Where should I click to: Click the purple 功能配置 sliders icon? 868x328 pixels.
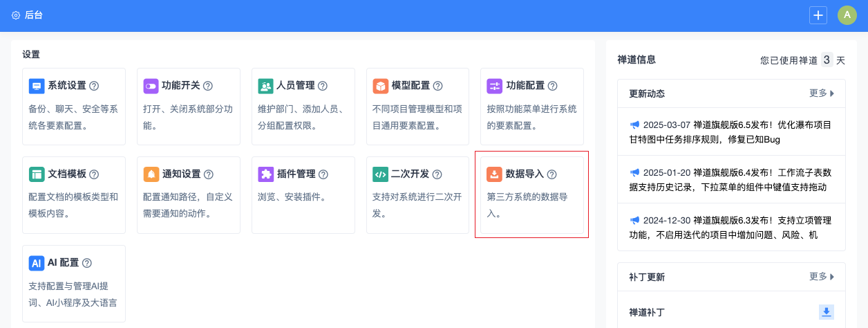click(x=495, y=86)
